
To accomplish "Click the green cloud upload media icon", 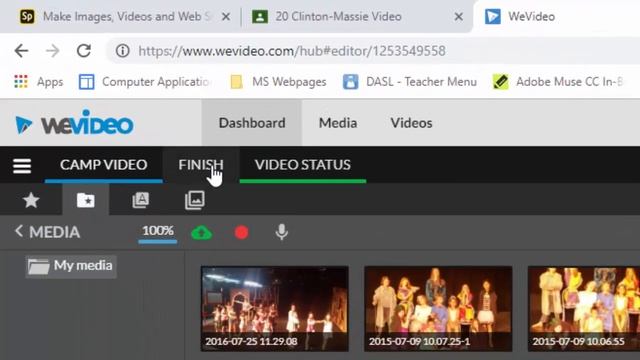I will [x=202, y=233].
